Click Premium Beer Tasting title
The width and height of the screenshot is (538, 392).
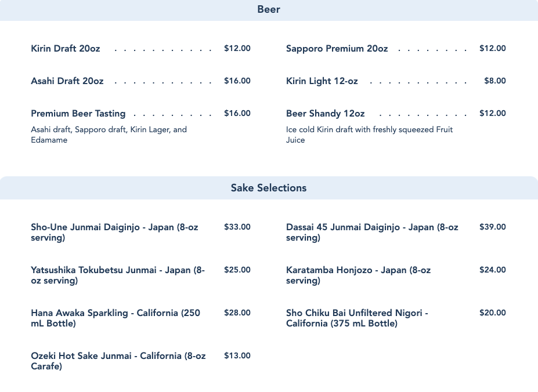[78, 114]
